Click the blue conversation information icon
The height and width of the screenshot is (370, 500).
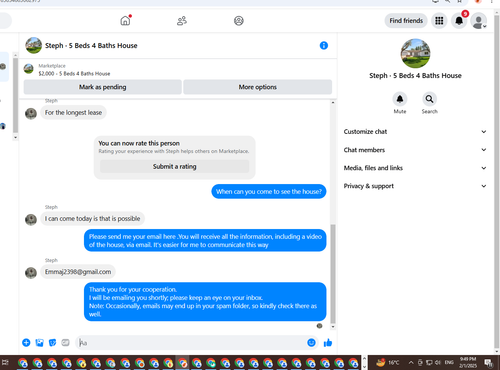(x=324, y=45)
